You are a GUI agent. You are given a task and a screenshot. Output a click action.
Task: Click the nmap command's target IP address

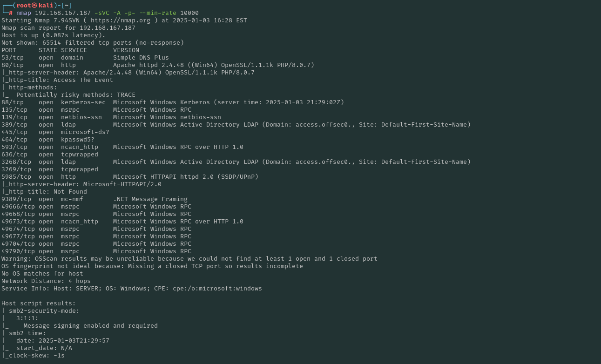point(62,13)
